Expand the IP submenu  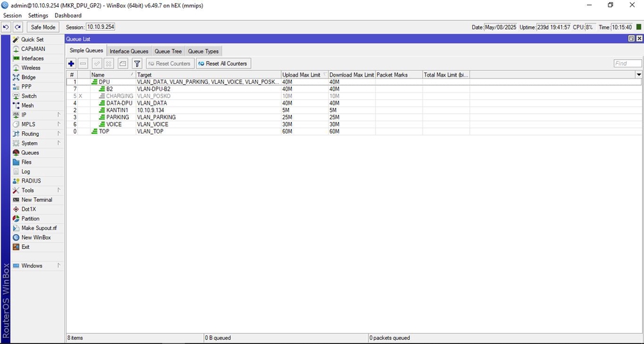[x=38, y=115]
